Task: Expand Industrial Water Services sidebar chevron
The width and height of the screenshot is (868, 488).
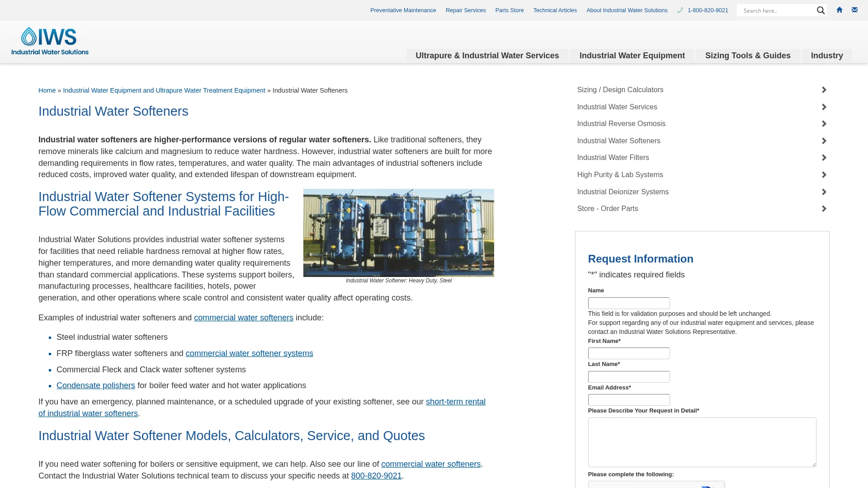Action: (x=824, y=107)
